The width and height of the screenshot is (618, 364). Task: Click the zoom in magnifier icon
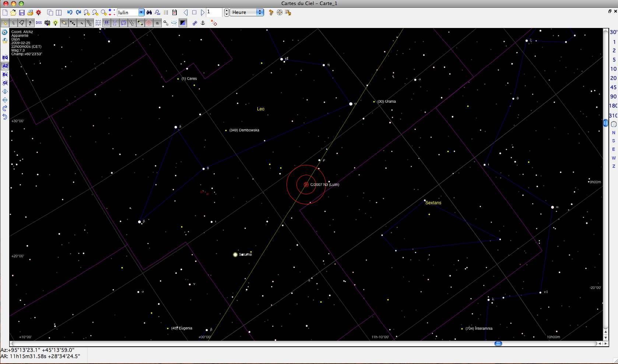[87, 13]
